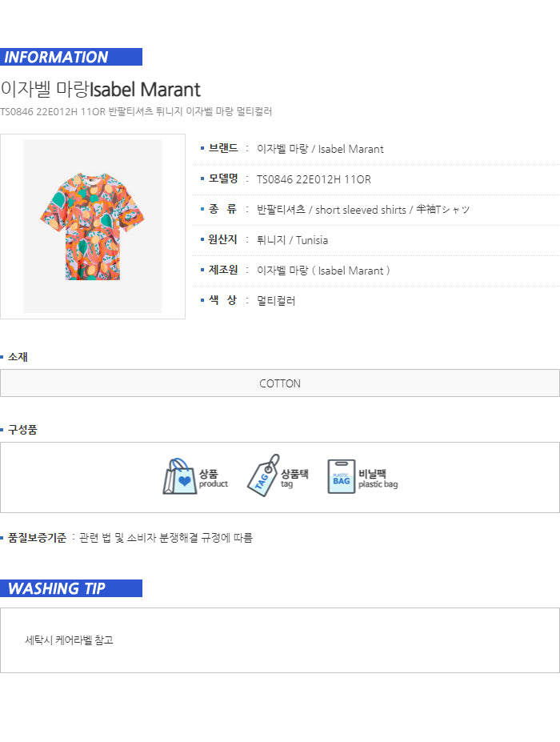The width and height of the screenshot is (560, 742).
Task: Click the plastic bag icon
Action: click(x=341, y=477)
